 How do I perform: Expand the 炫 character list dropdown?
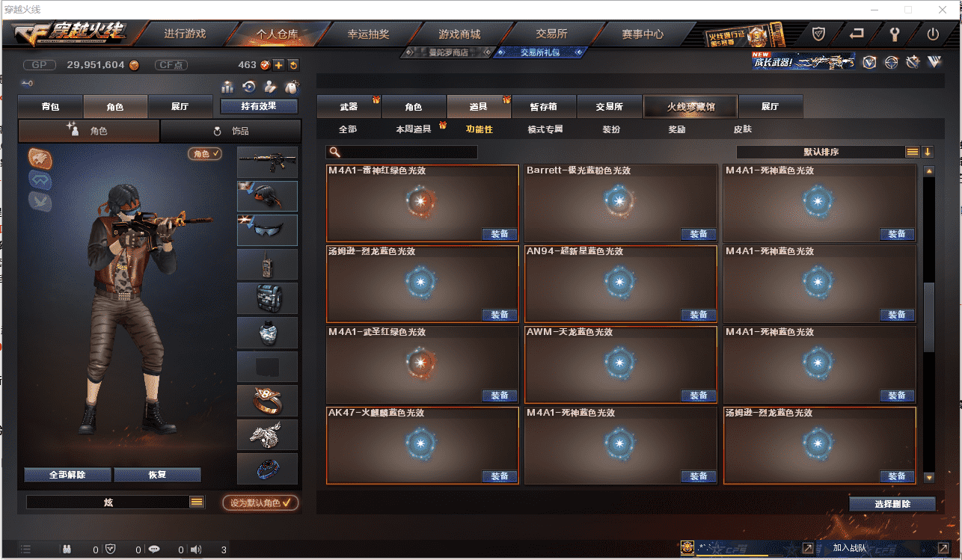pos(197,502)
